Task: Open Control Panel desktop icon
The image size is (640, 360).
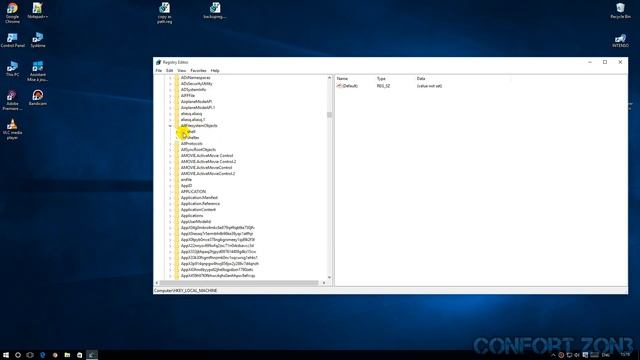Action: point(13,40)
